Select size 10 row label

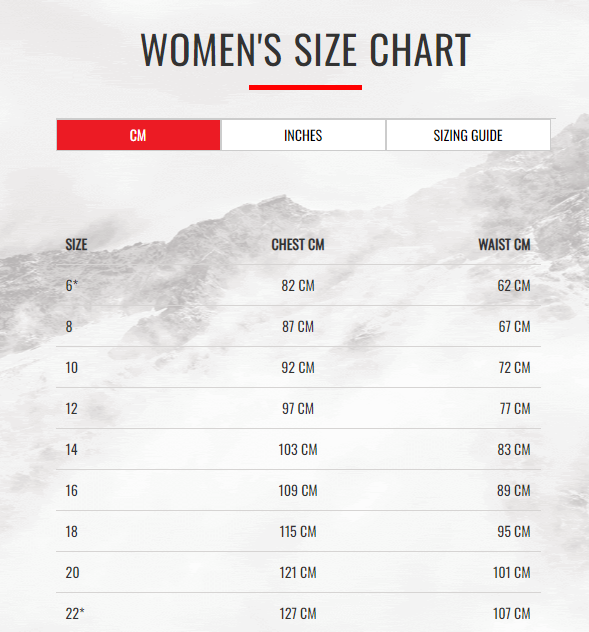point(71,368)
